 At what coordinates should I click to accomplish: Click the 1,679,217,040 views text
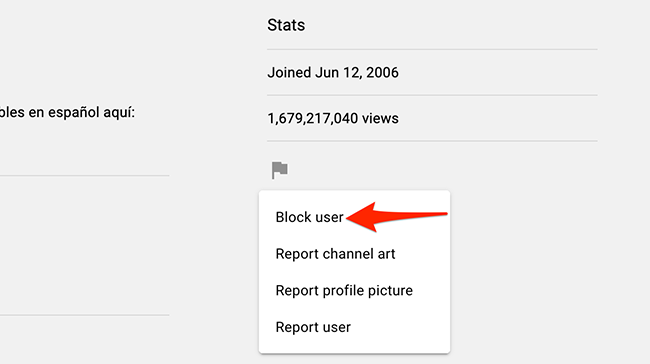tap(333, 119)
